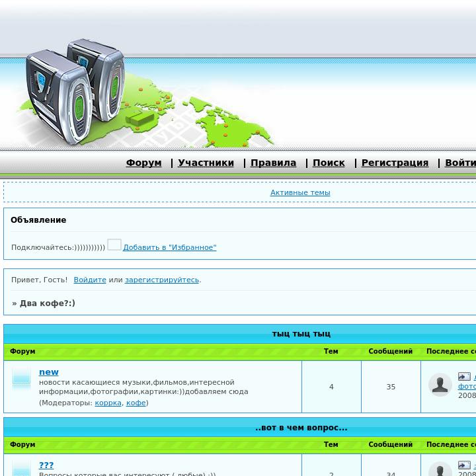
Task: Click last-post arrow icon in new row
Action: [464, 376]
